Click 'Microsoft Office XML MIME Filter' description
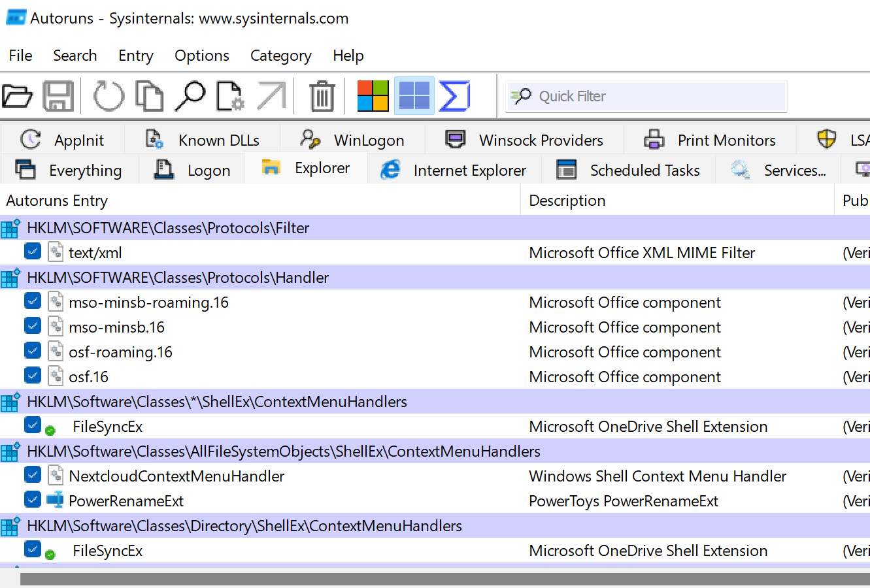Viewport: 870px width, 588px height. point(642,253)
